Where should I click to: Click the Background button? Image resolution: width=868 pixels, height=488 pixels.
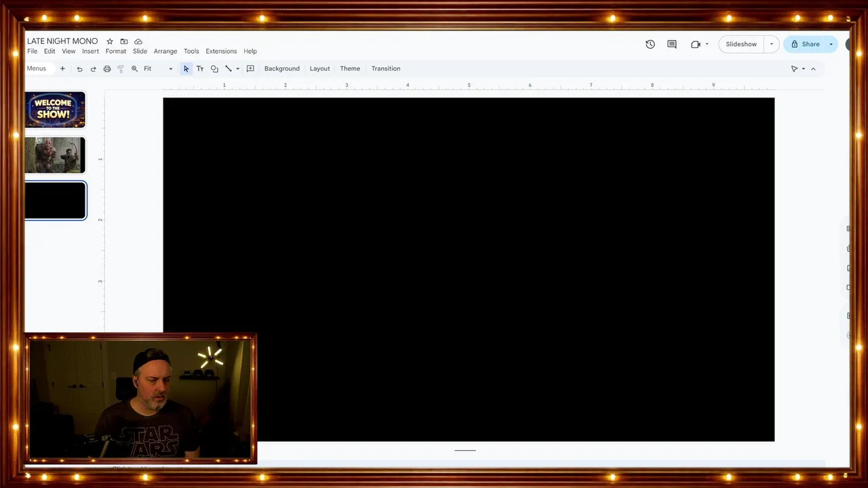coord(281,68)
